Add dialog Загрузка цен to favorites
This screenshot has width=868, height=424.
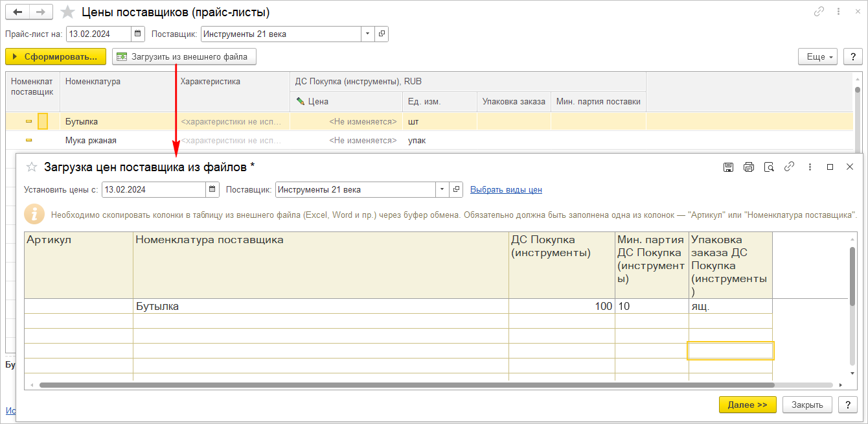click(x=31, y=167)
